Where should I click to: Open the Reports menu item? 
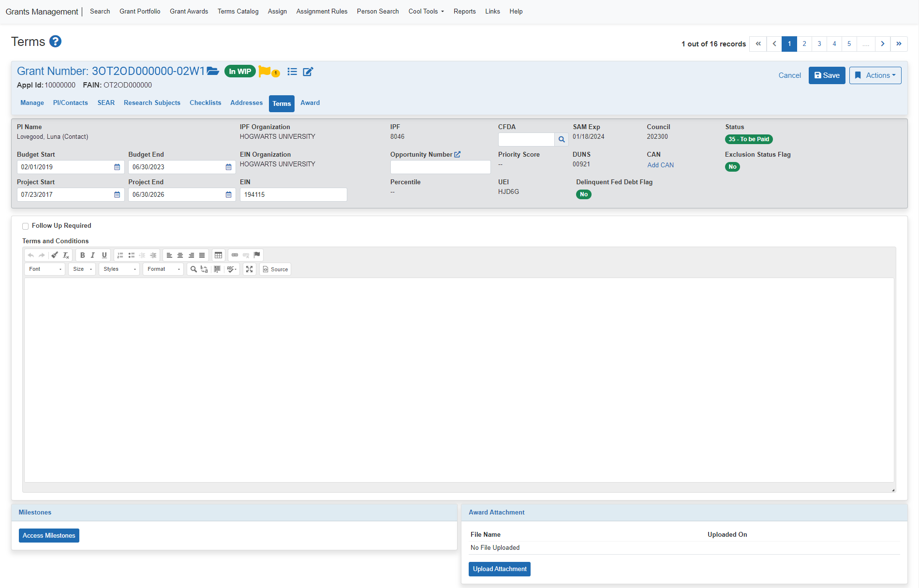click(x=465, y=11)
